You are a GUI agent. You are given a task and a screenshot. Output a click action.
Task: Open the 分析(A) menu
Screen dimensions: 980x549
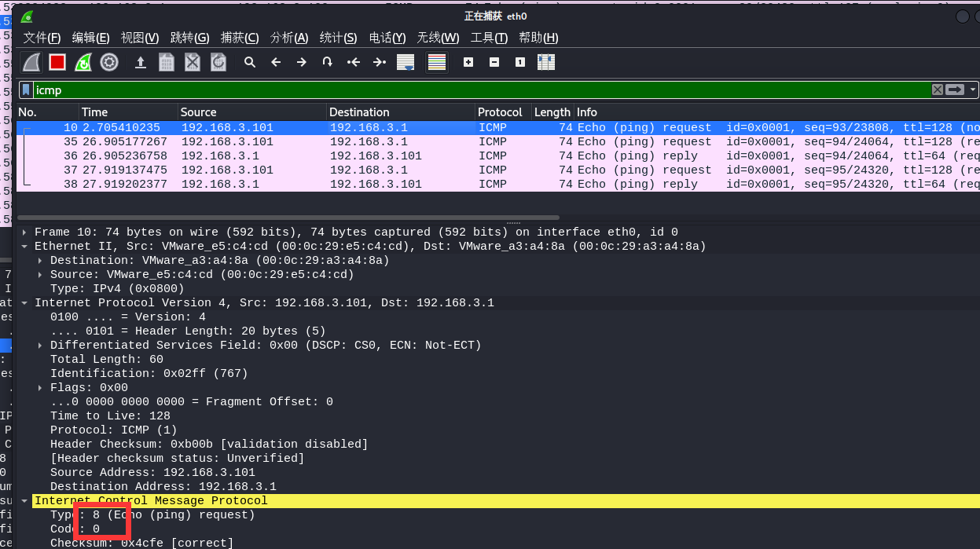point(289,38)
